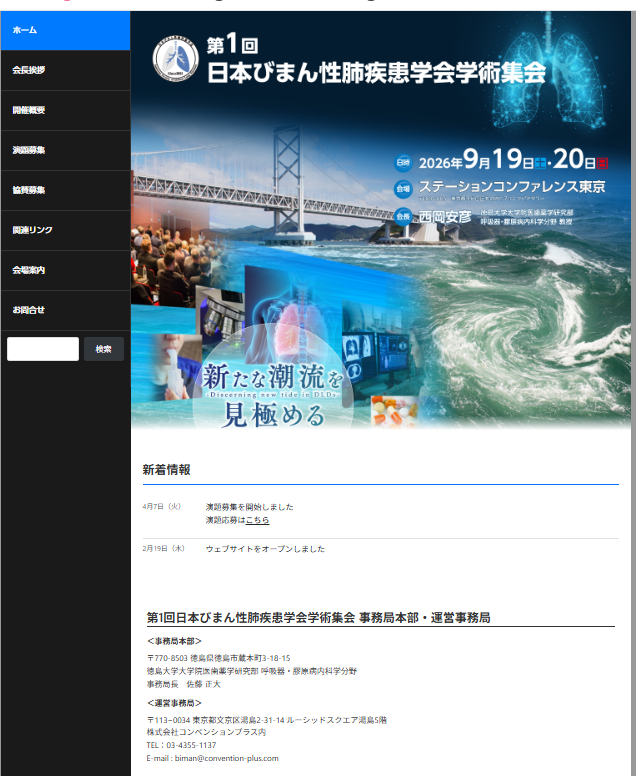Click the 株式会社コンベンションプラス内 line
This screenshot has width=636, height=776.
point(206,732)
